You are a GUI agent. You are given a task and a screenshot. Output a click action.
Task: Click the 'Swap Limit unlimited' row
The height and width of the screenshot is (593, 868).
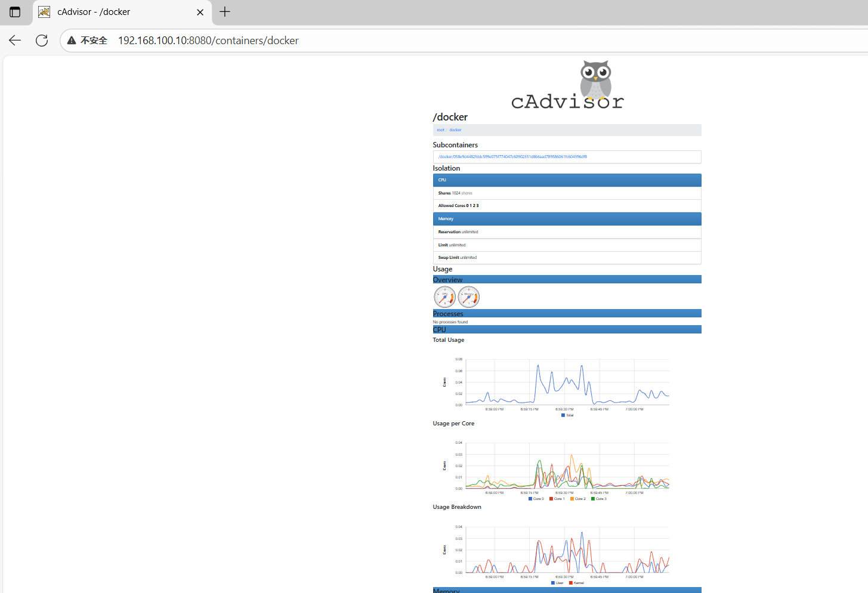pyautogui.click(x=567, y=258)
